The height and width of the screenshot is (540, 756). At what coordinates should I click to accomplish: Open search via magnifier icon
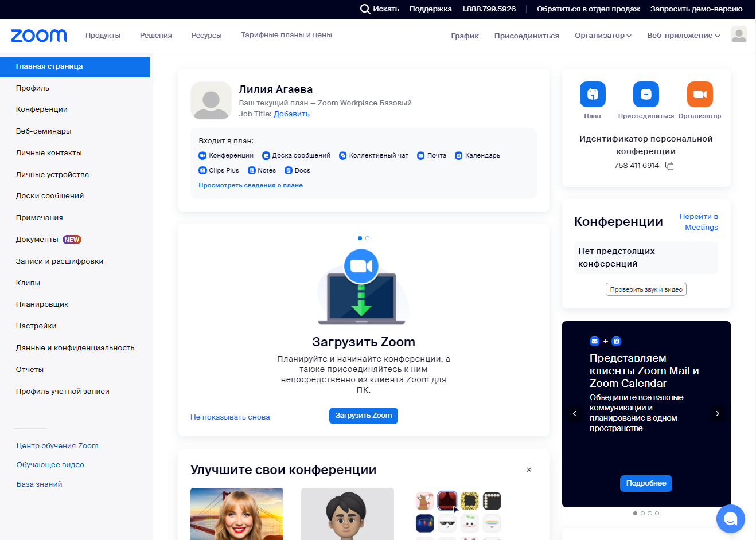[365, 9]
